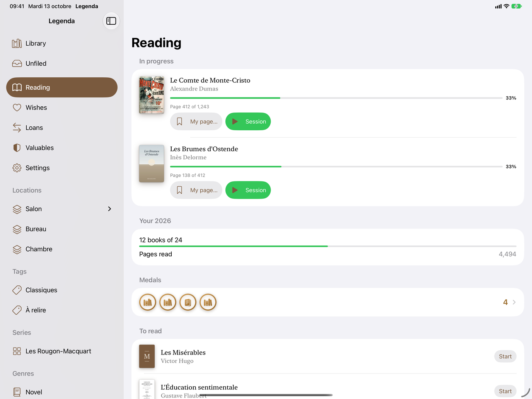Click author name Alexandre Dumas
Viewport: 532px width, 399px height.
(194, 89)
